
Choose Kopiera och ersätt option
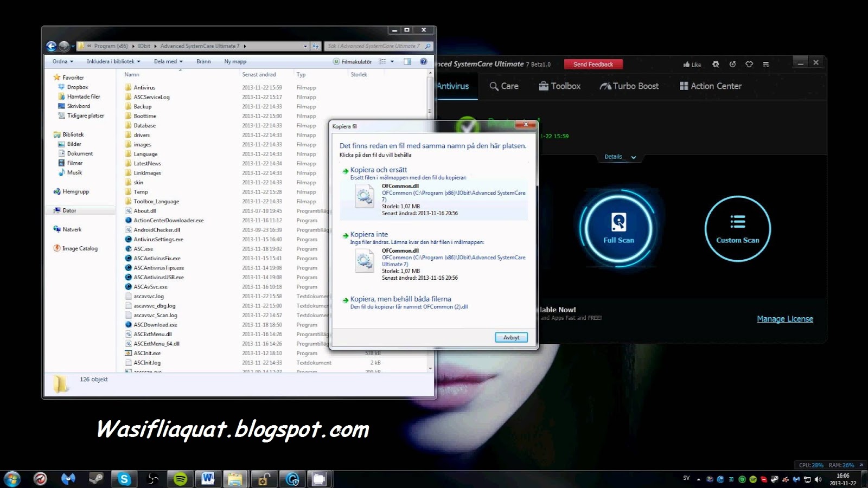pos(433,192)
